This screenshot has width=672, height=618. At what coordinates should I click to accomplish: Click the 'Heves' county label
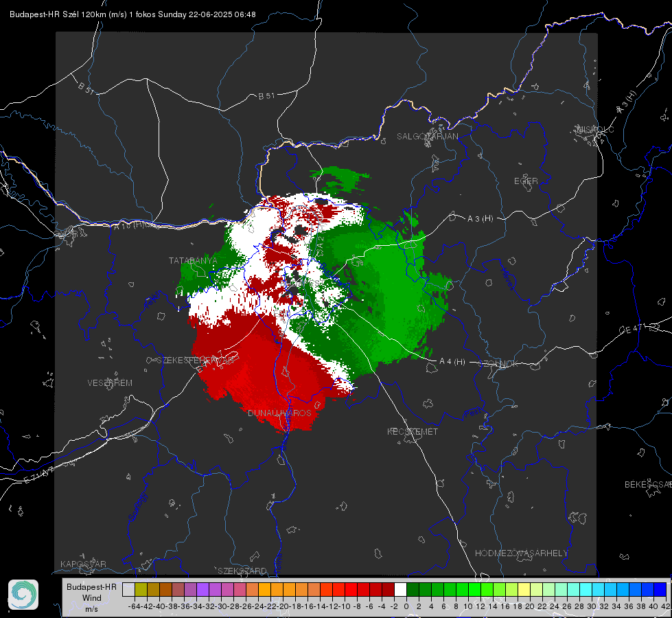click(507, 279)
